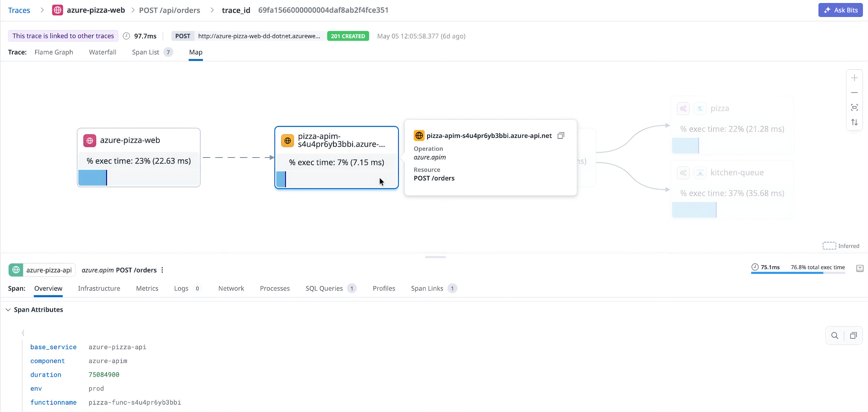
Task: Open the span Metrics tab
Action: pos(147,288)
